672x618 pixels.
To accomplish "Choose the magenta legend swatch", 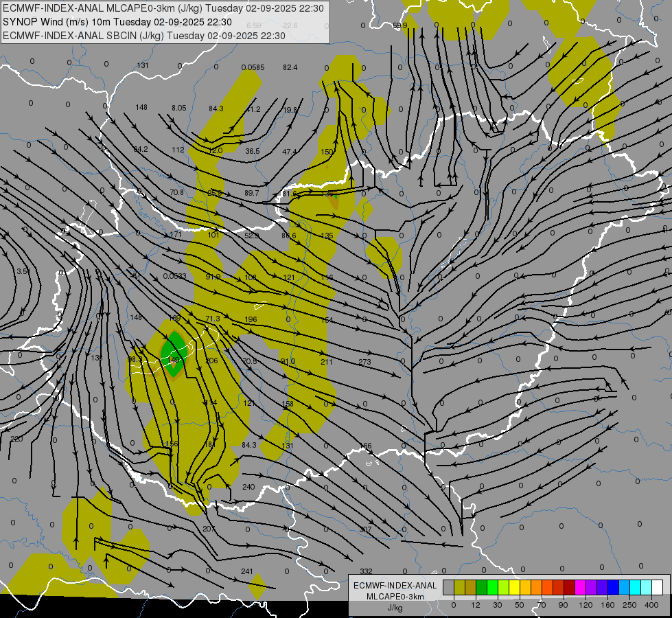I will 580,587.
